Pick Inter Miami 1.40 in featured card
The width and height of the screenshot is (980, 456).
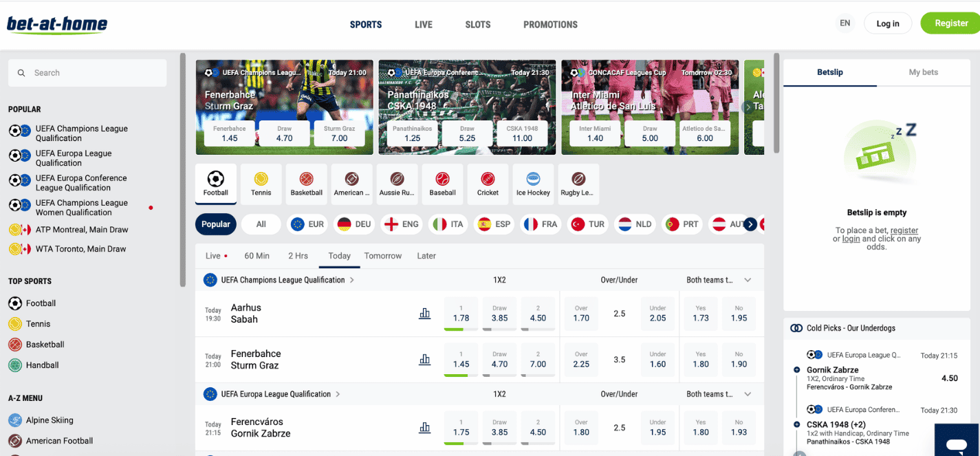click(x=596, y=133)
